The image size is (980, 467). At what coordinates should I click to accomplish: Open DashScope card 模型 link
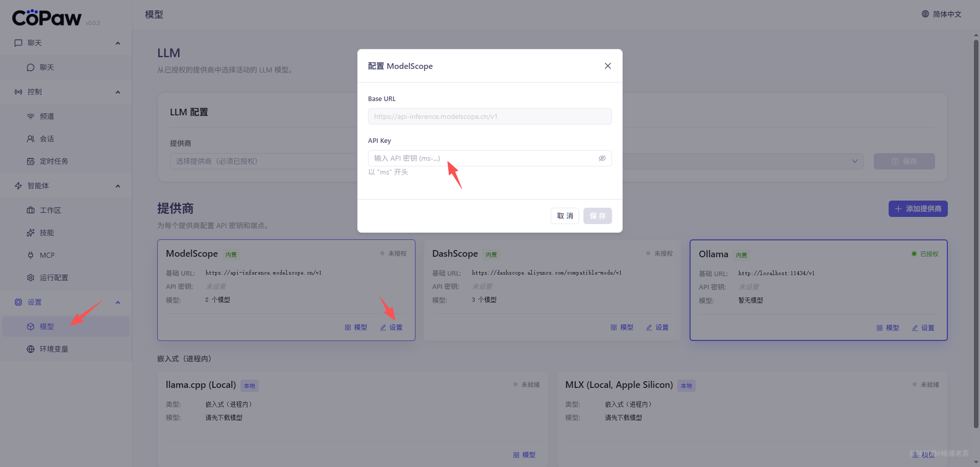[622, 327]
